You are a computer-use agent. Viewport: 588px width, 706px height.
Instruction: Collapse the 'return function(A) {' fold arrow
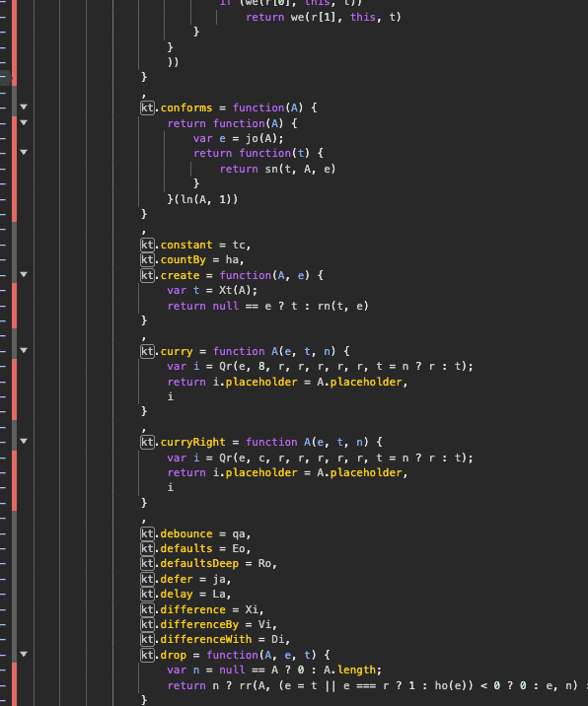[x=24, y=122]
